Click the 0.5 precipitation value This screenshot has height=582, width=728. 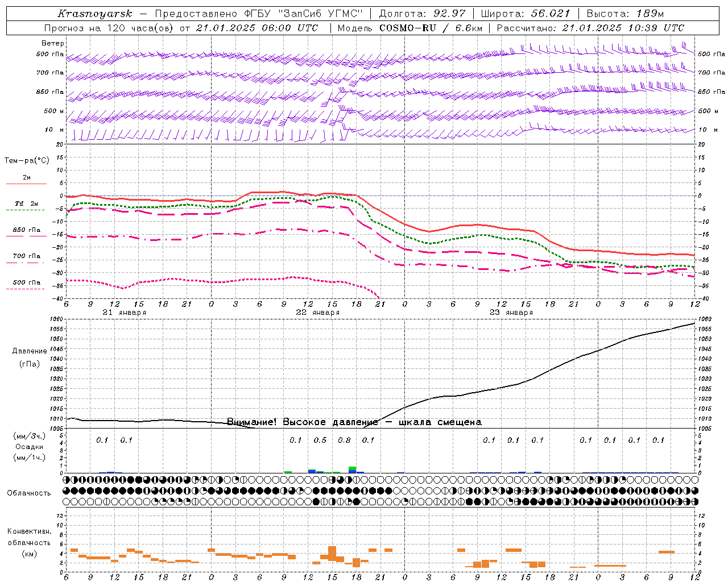pos(320,440)
